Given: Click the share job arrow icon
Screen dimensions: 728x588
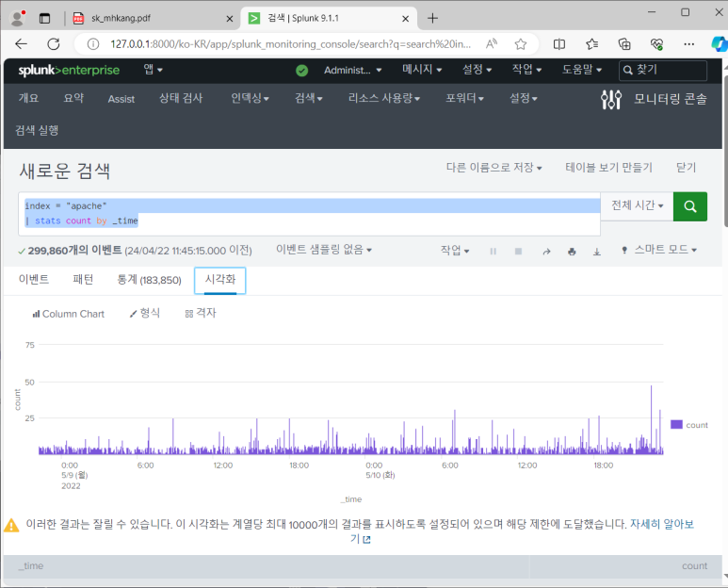Looking at the screenshot, I should [546, 252].
